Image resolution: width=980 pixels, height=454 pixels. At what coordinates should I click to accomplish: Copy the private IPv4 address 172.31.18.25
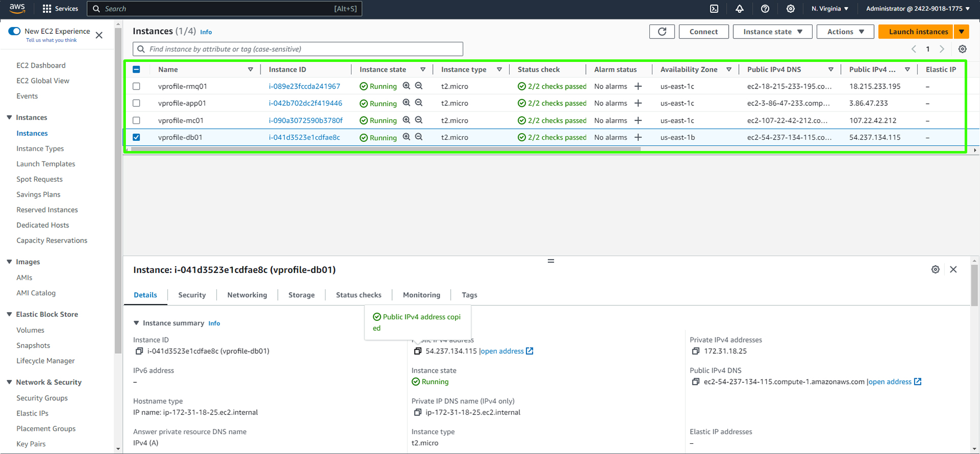tap(695, 351)
